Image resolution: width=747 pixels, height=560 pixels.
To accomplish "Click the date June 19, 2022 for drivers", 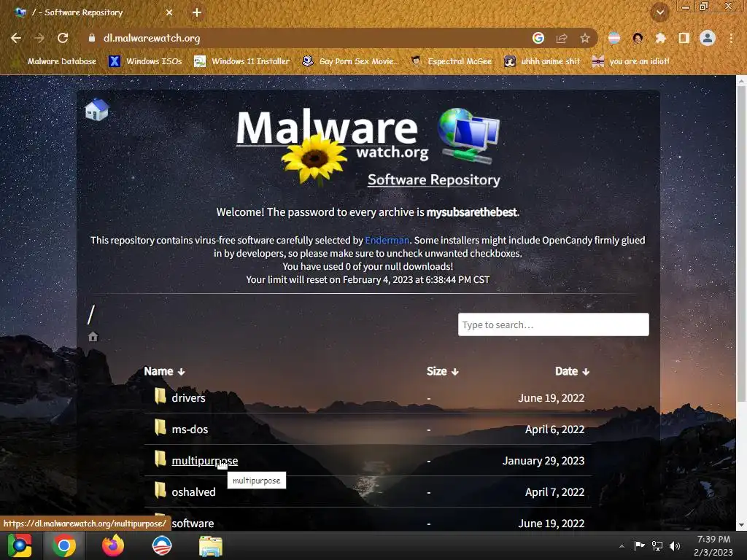I will (551, 397).
